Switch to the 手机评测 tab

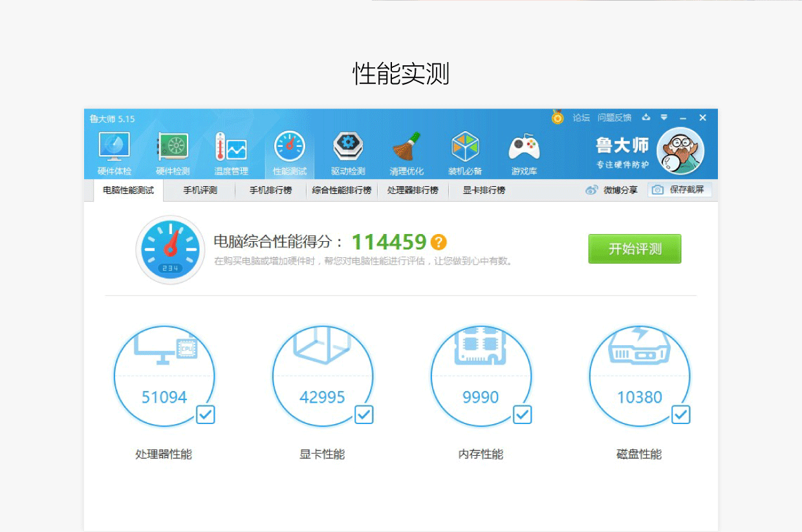[x=200, y=191]
